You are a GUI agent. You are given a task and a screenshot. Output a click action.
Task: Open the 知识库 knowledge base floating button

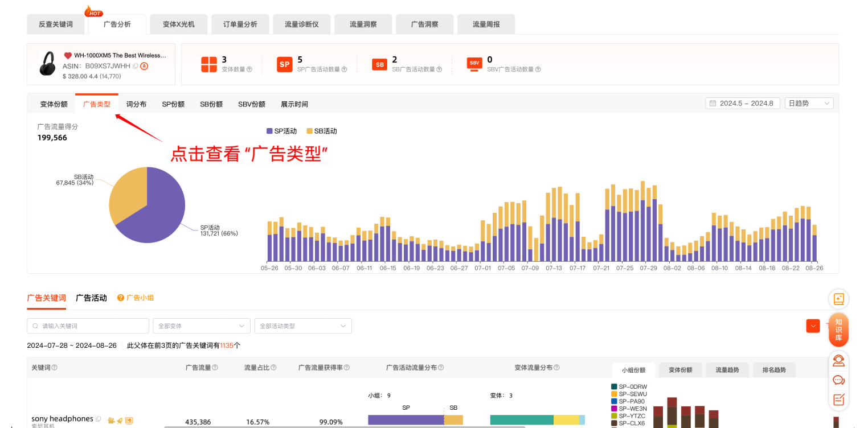(x=838, y=330)
